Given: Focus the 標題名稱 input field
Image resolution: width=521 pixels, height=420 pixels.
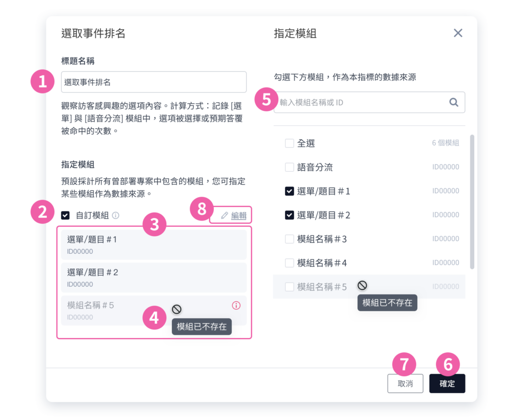Looking at the screenshot, I should (154, 82).
